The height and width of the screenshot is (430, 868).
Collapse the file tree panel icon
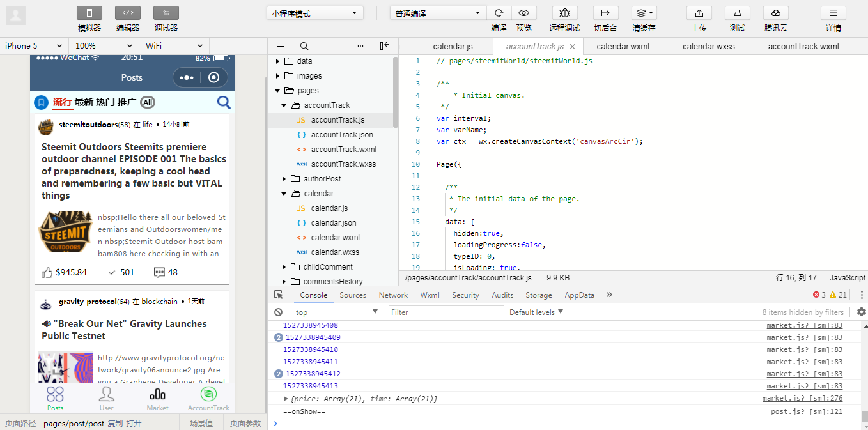pos(384,46)
